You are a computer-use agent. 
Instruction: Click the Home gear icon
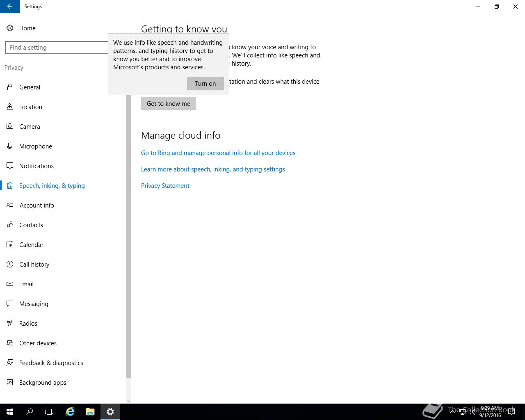pyautogui.click(x=10, y=28)
